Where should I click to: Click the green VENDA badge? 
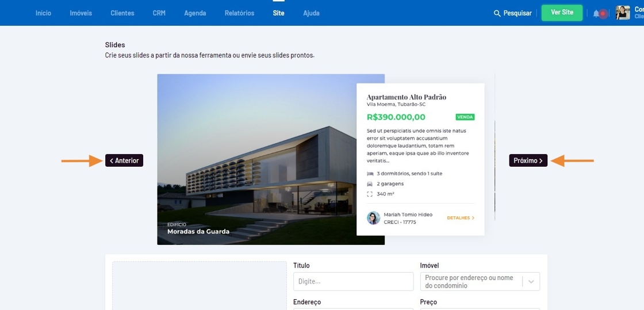pyautogui.click(x=465, y=117)
